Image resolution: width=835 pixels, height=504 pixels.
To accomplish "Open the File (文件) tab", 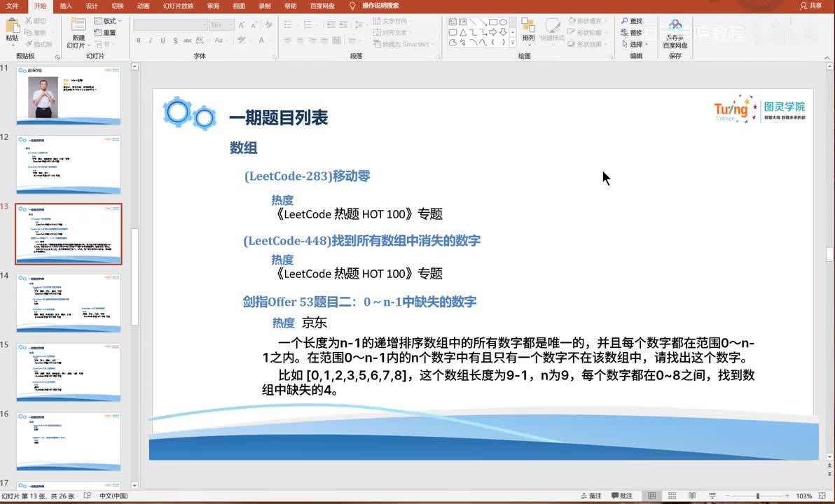I will (12, 6).
